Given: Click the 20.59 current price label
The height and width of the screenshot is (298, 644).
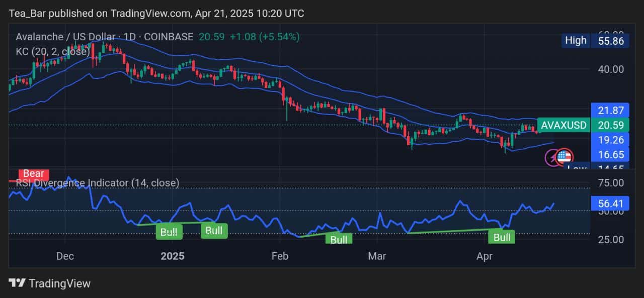Looking at the screenshot, I should pos(610,125).
